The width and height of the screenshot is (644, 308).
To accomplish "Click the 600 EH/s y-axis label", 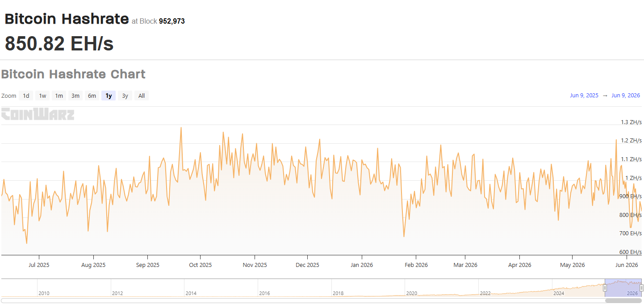I will (630, 252).
